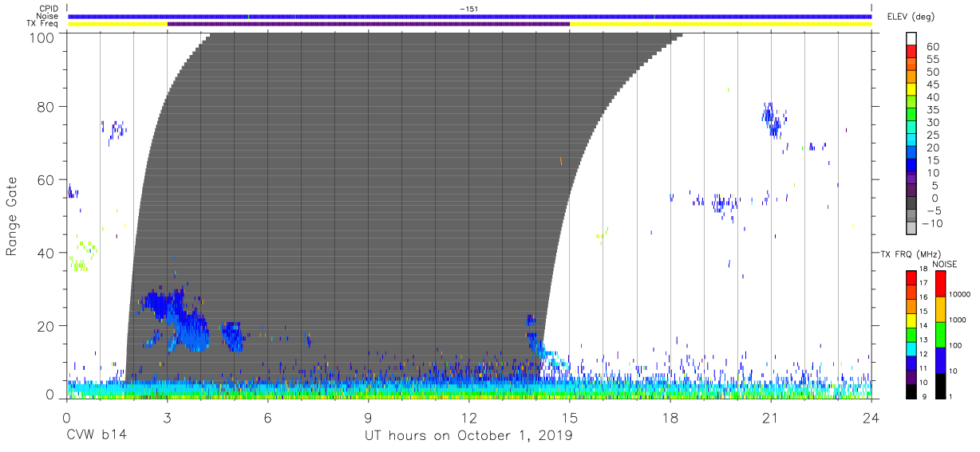This screenshot has width=980, height=452.
Task: Click the '15' tick on the UT hours axis
Action: pos(570,418)
